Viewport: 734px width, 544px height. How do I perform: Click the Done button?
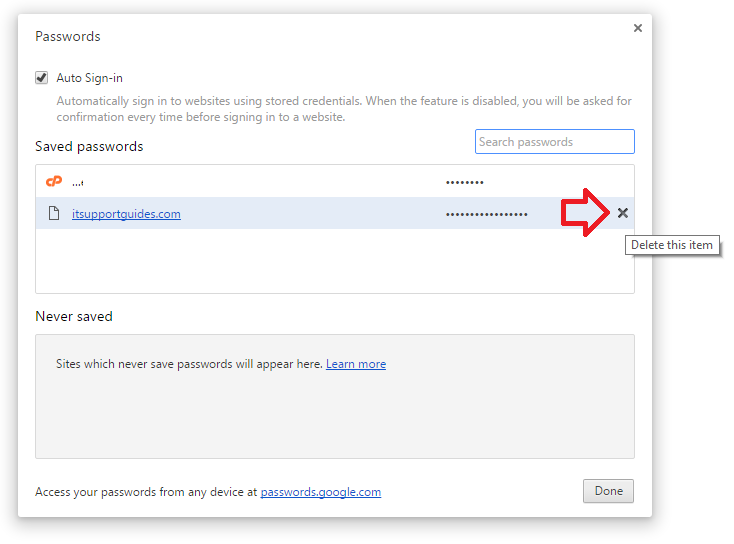[608, 491]
